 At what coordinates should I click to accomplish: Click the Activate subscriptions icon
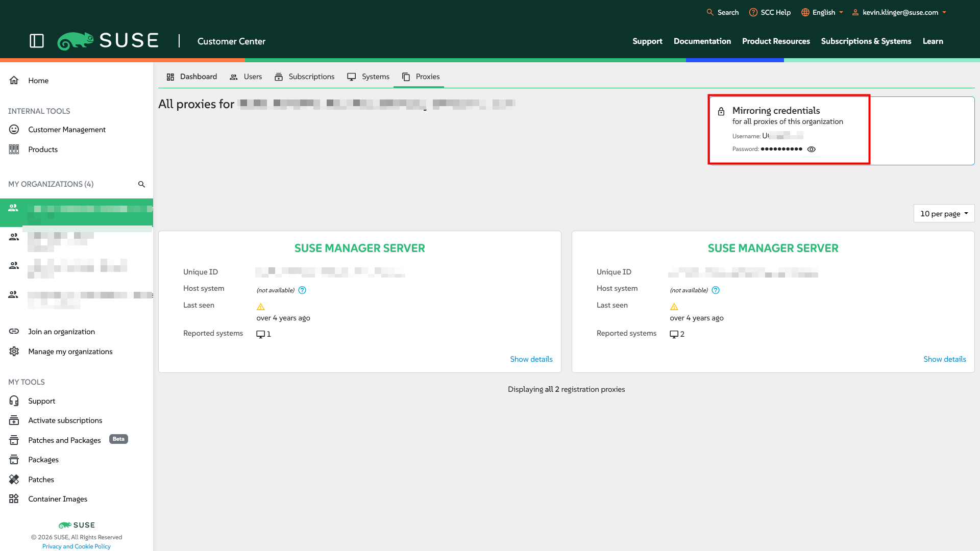pyautogui.click(x=14, y=420)
